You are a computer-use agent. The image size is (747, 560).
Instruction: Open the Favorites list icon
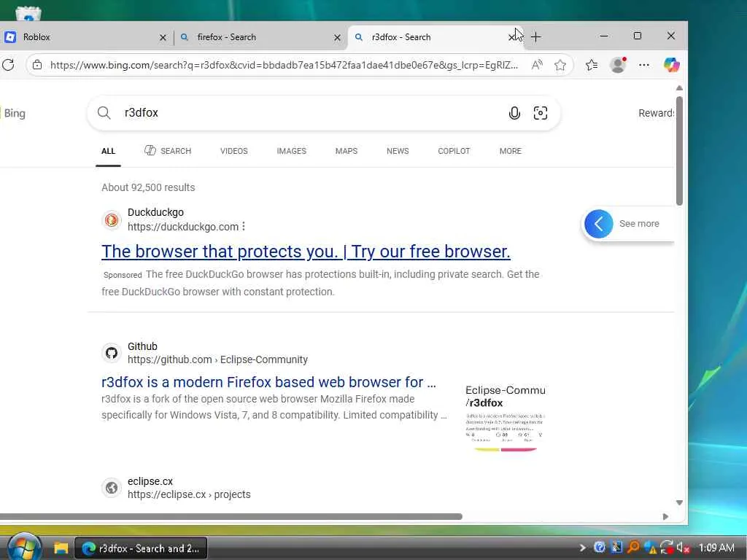[591, 65]
